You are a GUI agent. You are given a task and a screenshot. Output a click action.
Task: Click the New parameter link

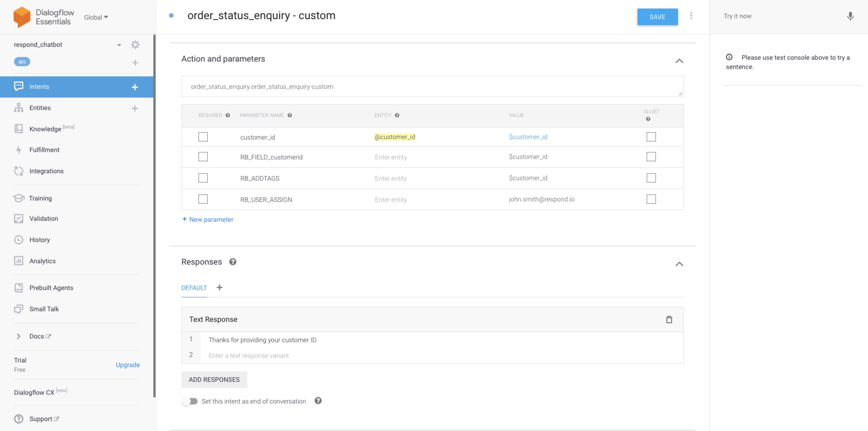(x=207, y=220)
